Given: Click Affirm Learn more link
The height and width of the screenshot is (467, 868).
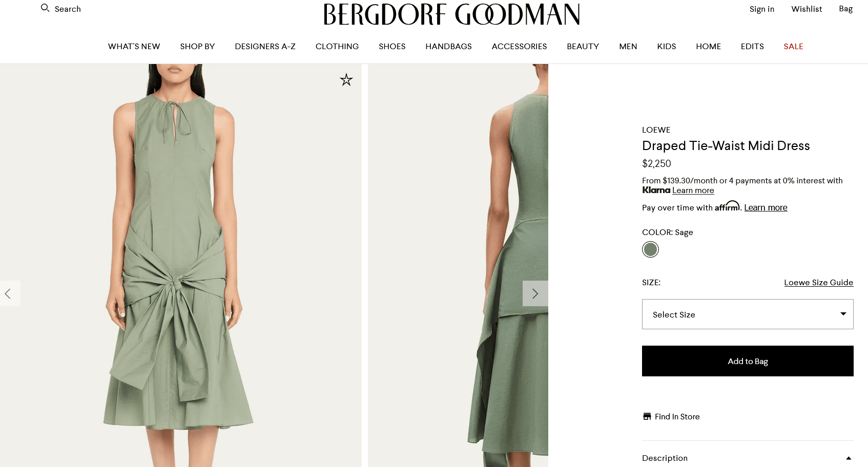Looking at the screenshot, I should pos(766,207).
